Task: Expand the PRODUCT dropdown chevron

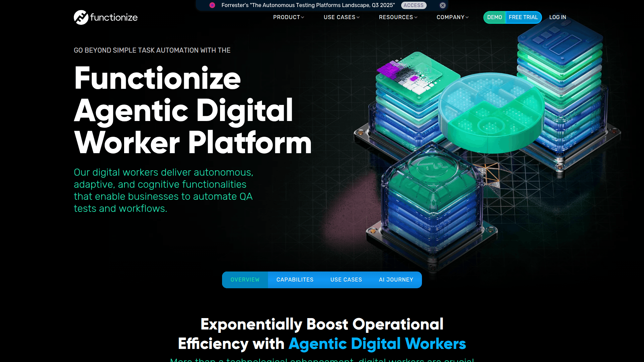Action: (x=303, y=17)
